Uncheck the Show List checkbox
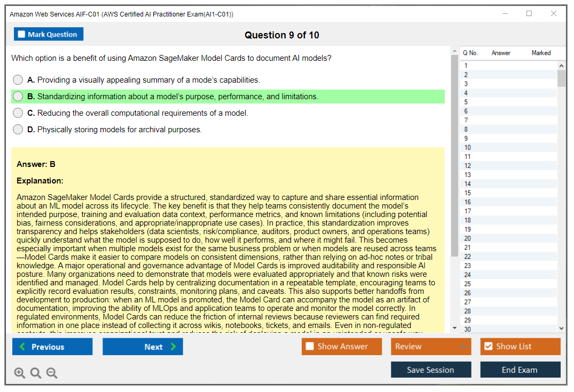 point(488,347)
